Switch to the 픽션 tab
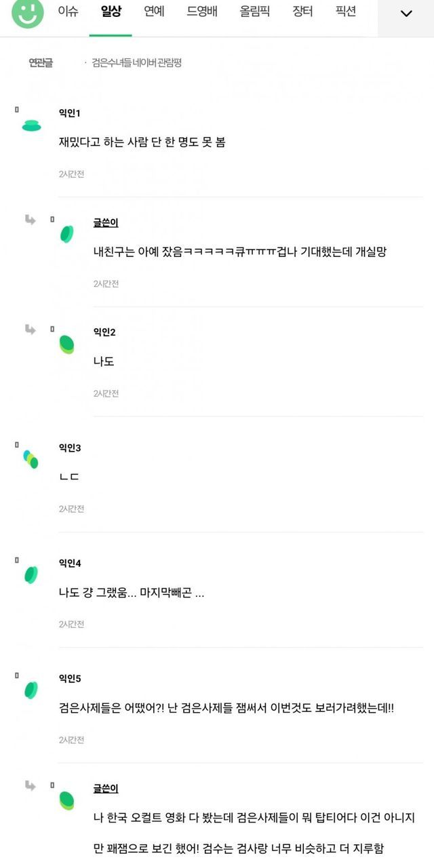Viewport: 434px width, 868px height. point(346,12)
